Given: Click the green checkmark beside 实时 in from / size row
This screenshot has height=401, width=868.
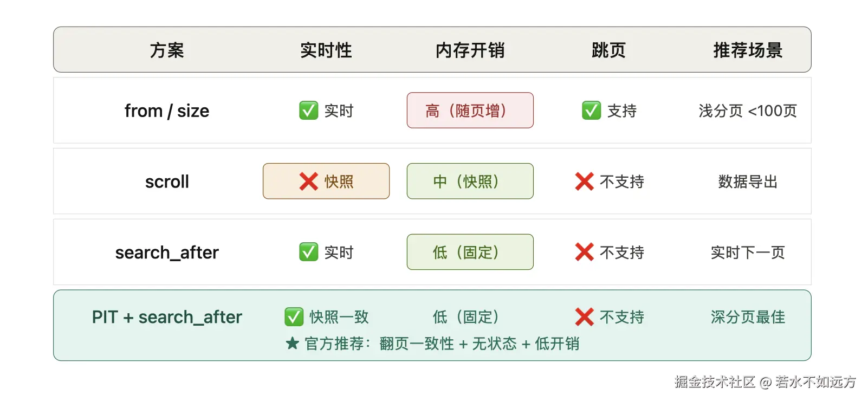Looking at the screenshot, I should point(309,111).
